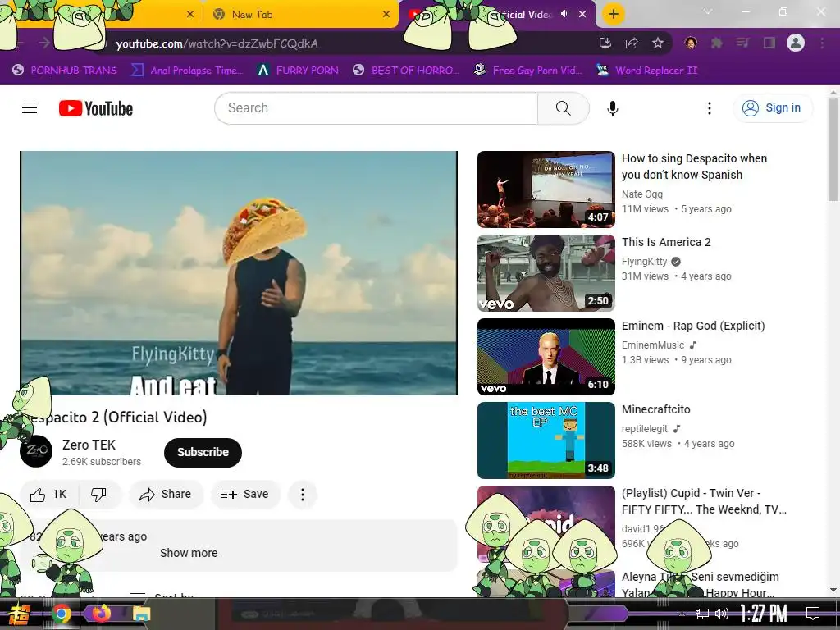The height and width of the screenshot is (630, 840).
Task: Close the New Tab tab
Action: coord(386,15)
